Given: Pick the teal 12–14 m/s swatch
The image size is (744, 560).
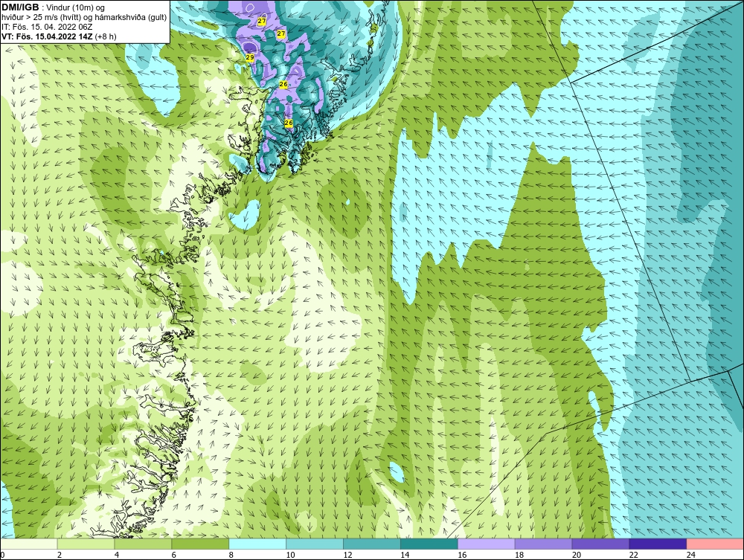Looking at the screenshot, I should (x=372, y=544).
